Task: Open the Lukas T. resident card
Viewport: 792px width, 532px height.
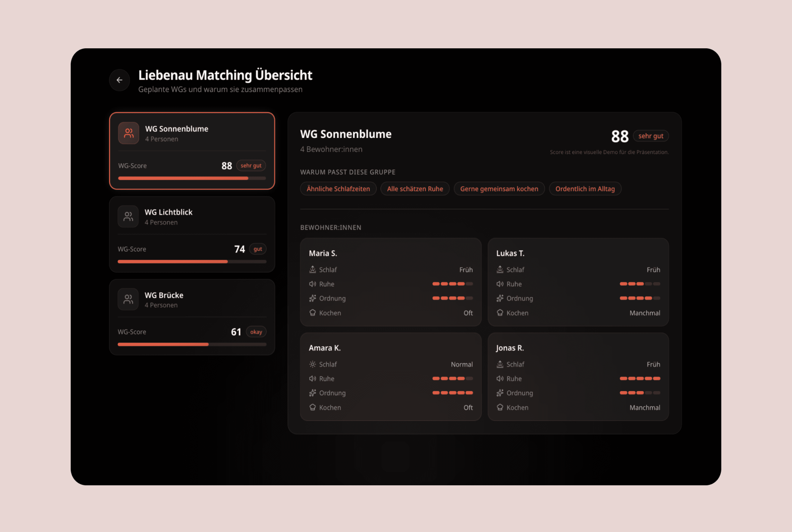Action: tap(578, 282)
